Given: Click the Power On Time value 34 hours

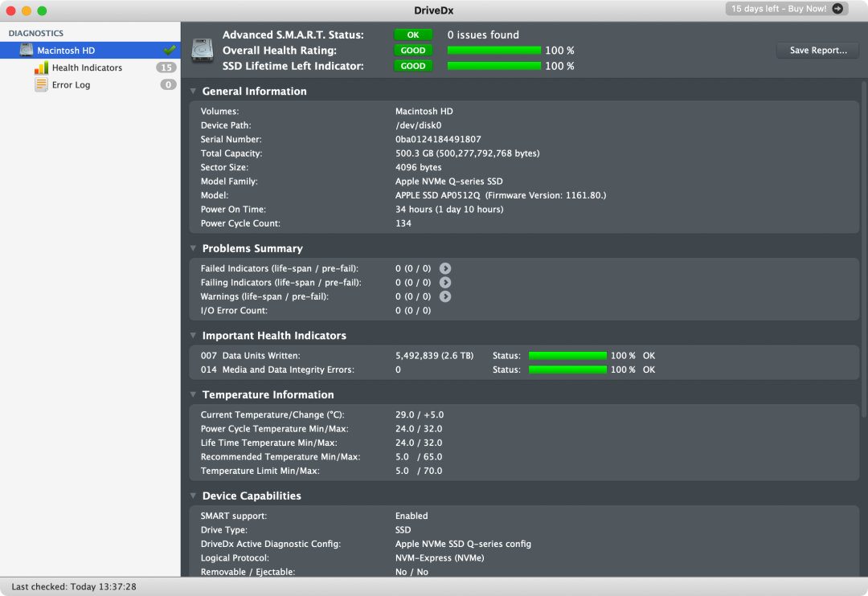Looking at the screenshot, I should 449,209.
